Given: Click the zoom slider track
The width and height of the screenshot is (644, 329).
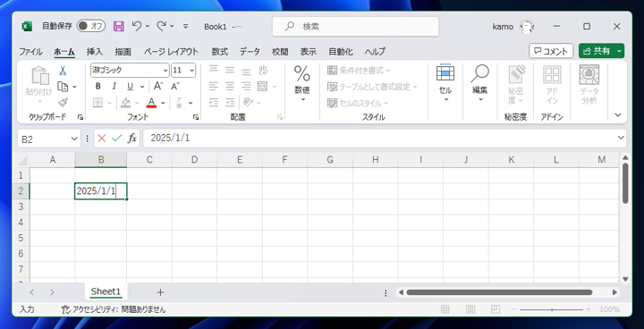Looking at the screenshot, I should 552,309.
